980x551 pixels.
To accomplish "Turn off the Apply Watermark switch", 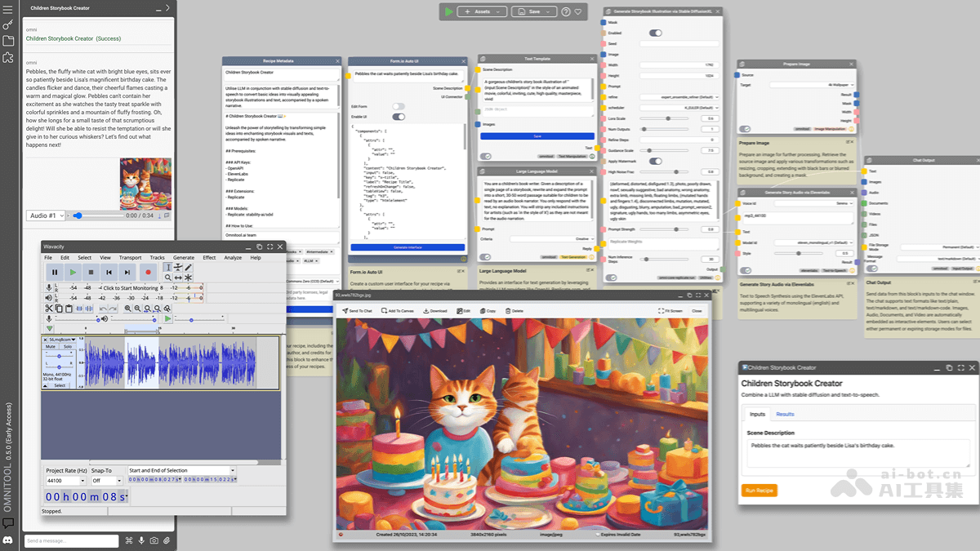I will 655,162.
